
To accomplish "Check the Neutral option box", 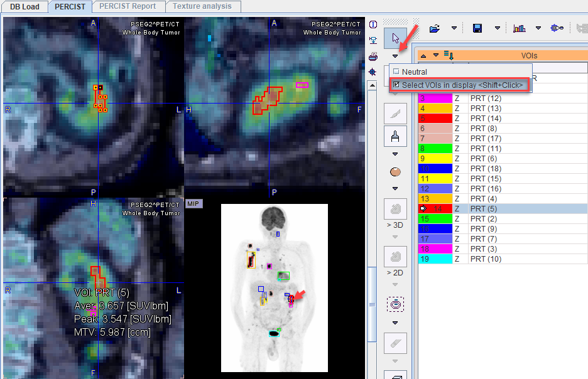I will pyautogui.click(x=396, y=72).
